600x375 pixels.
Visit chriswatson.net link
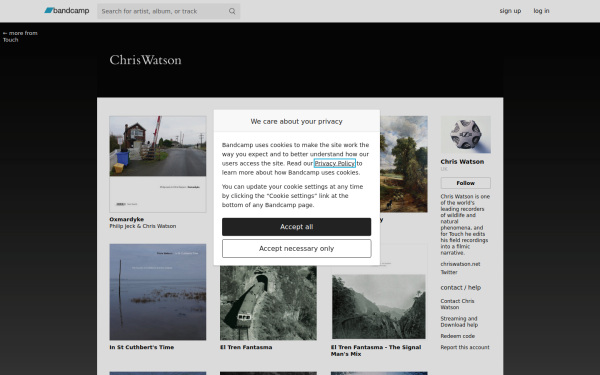point(460,264)
